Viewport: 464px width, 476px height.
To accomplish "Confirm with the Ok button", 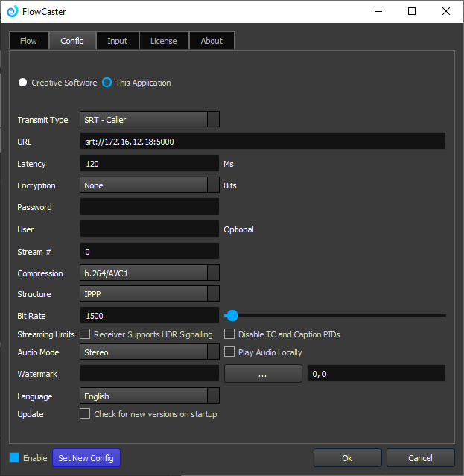I will (348, 458).
